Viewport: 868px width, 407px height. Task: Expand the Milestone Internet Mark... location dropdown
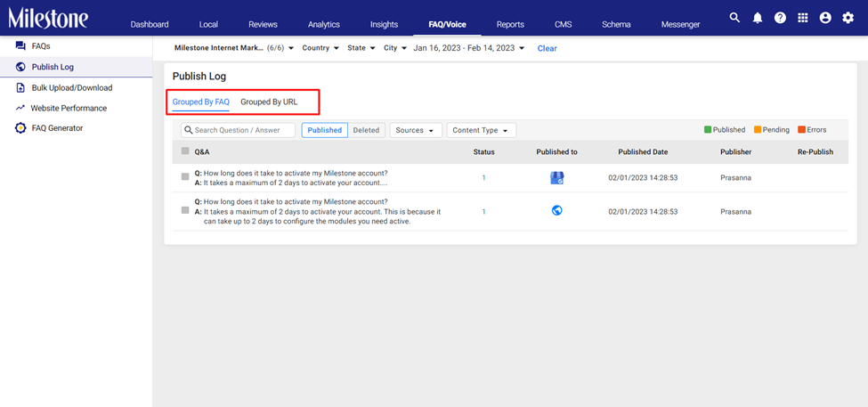pos(234,48)
